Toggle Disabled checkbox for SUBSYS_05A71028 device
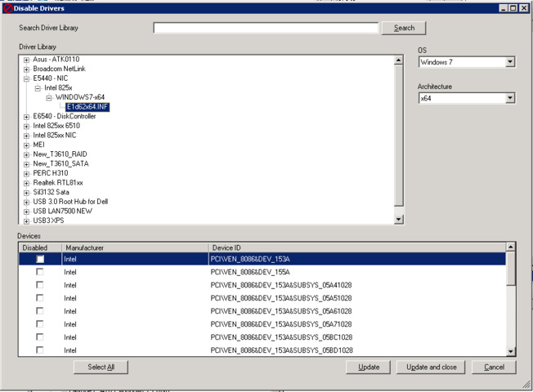533x392 pixels. [x=40, y=324]
